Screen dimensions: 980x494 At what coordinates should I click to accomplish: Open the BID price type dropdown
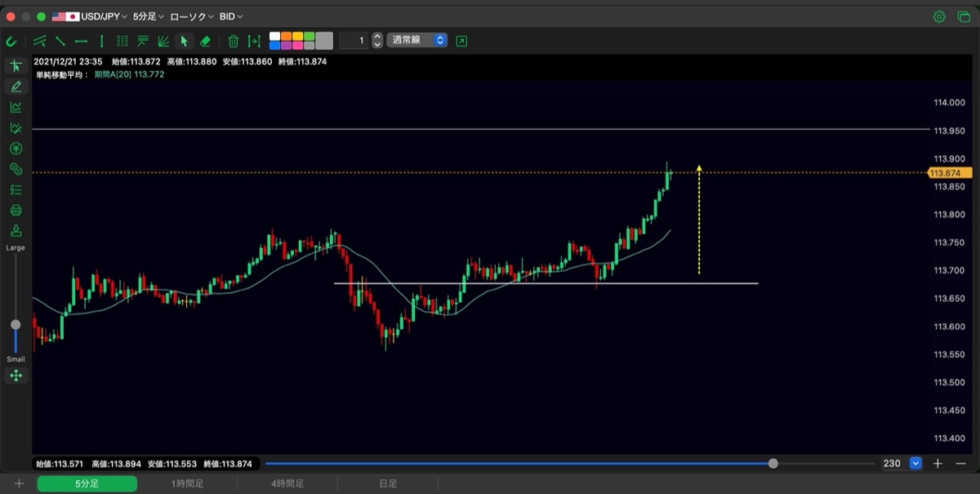(x=231, y=16)
